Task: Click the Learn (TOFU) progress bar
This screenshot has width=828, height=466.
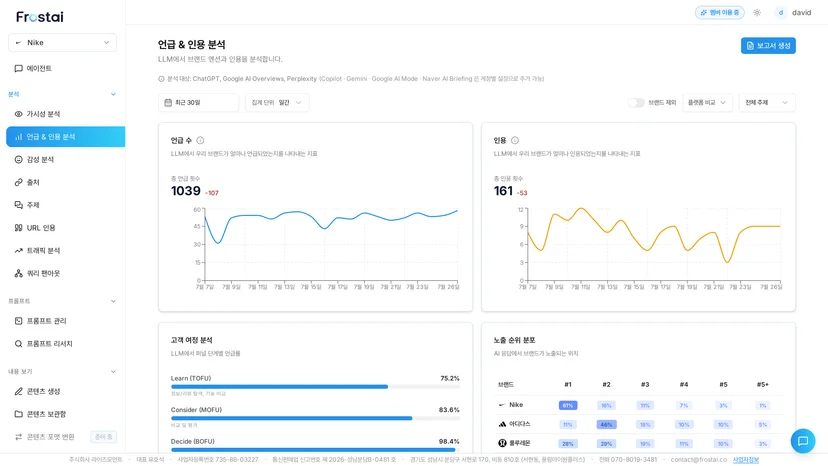Action: 315,387
